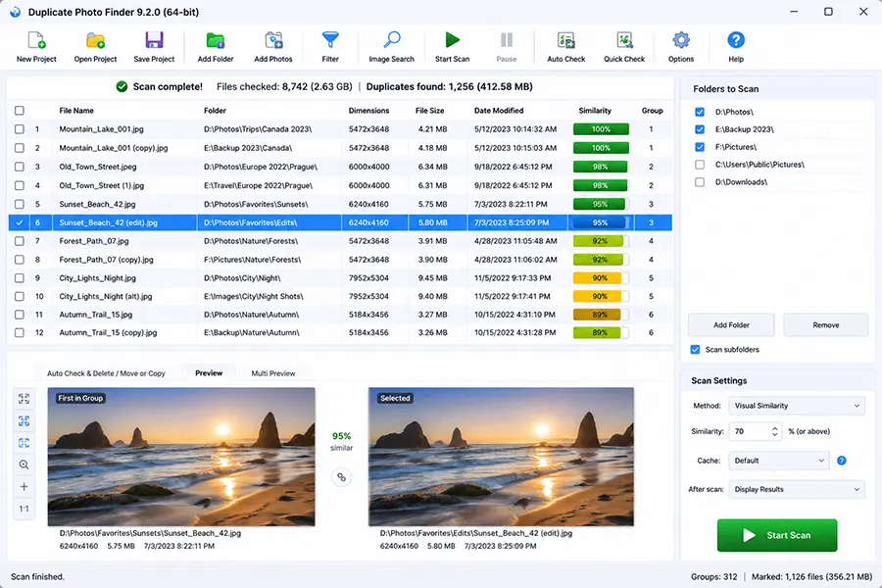Open the Filter funnel icon

330,40
